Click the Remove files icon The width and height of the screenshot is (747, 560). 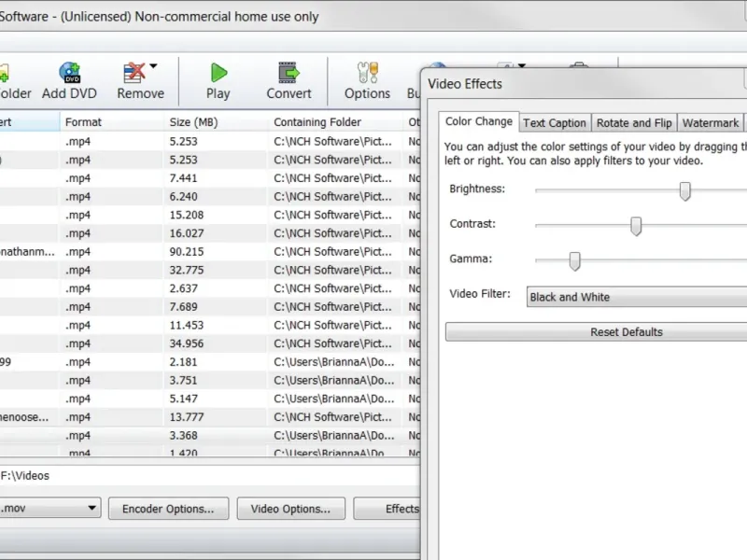(x=134, y=73)
